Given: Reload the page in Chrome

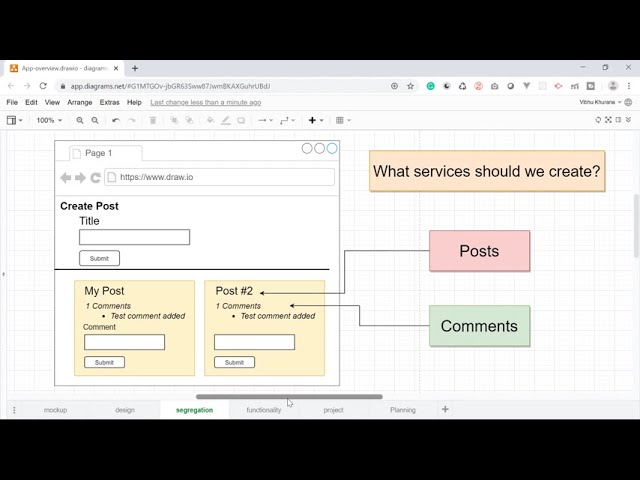Looking at the screenshot, I should coord(43,86).
